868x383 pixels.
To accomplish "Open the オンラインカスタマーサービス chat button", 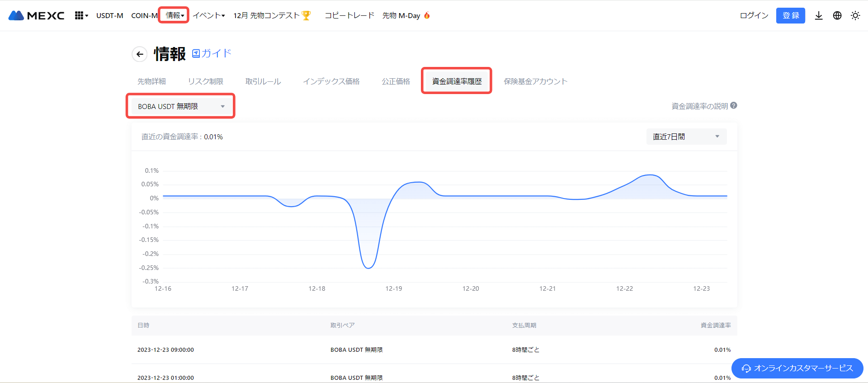I will tap(797, 368).
